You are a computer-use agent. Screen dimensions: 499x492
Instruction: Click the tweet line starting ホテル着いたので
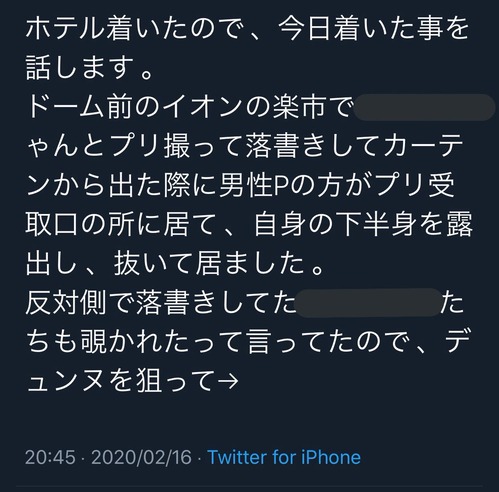[247, 29]
